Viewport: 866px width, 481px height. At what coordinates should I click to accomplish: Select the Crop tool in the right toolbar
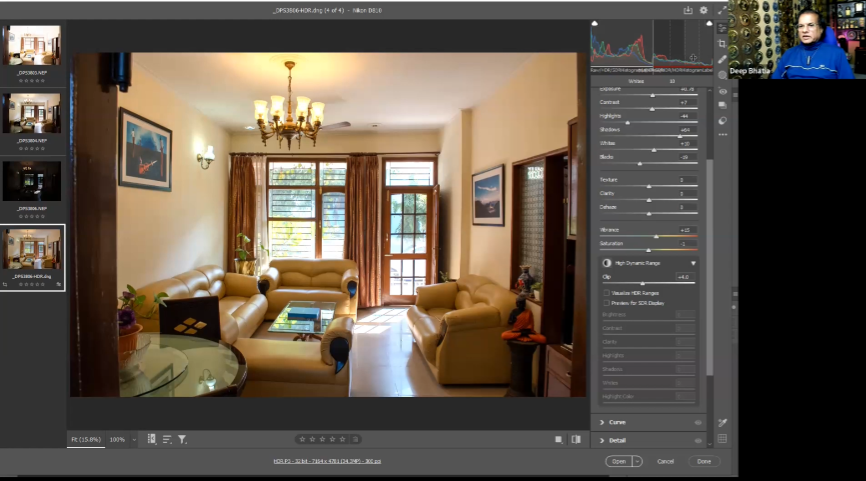tap(722, 44)
